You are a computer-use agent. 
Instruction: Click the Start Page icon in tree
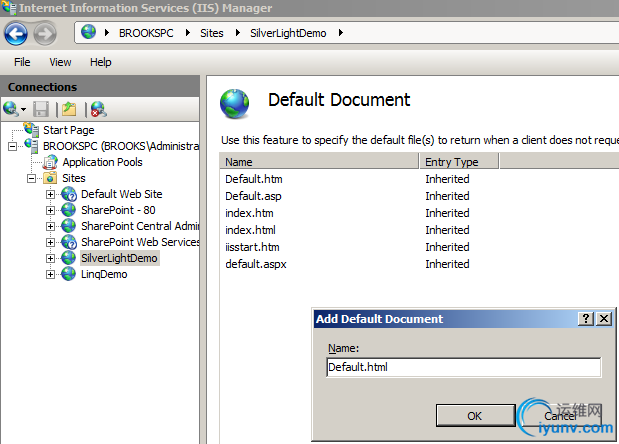pyautogui.click(x=31, y=129)
